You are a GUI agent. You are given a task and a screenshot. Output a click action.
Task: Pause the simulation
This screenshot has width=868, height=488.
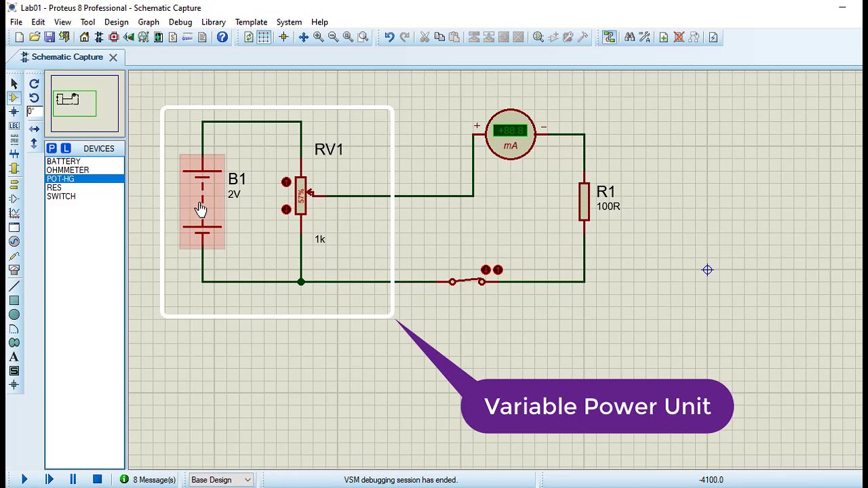pos(73,480)
